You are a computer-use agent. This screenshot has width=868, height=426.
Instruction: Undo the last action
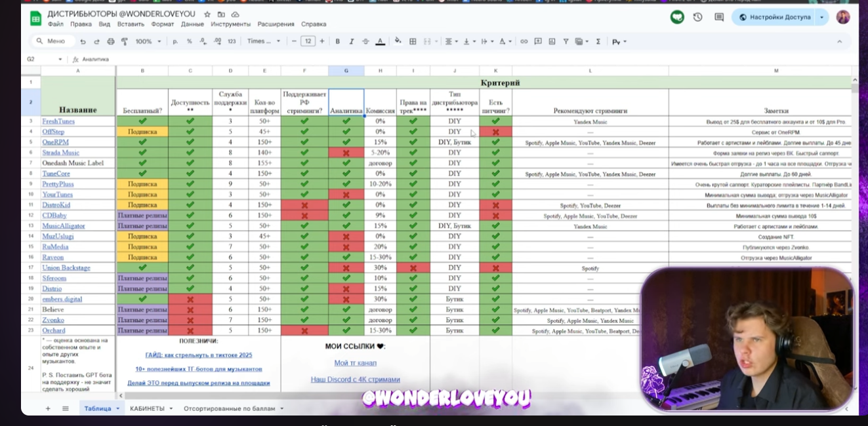pos(83,41)
